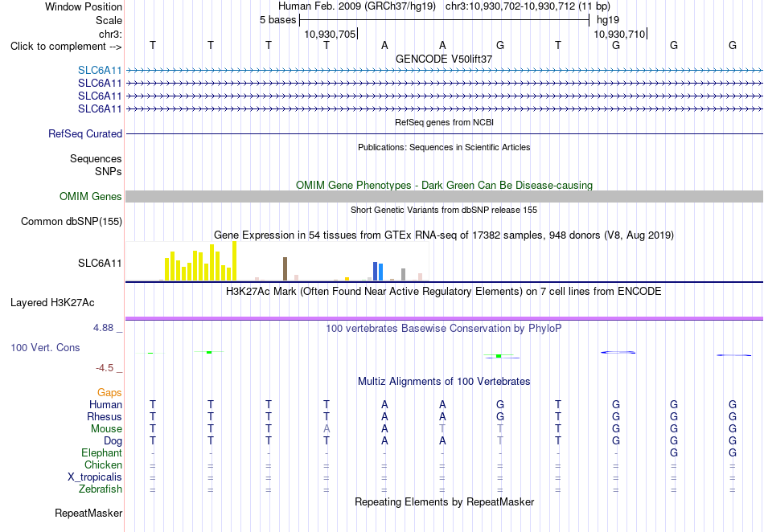Click the gray OMIM Genes item bar
The image size is (764, 532).
click(x=444, y=197)
